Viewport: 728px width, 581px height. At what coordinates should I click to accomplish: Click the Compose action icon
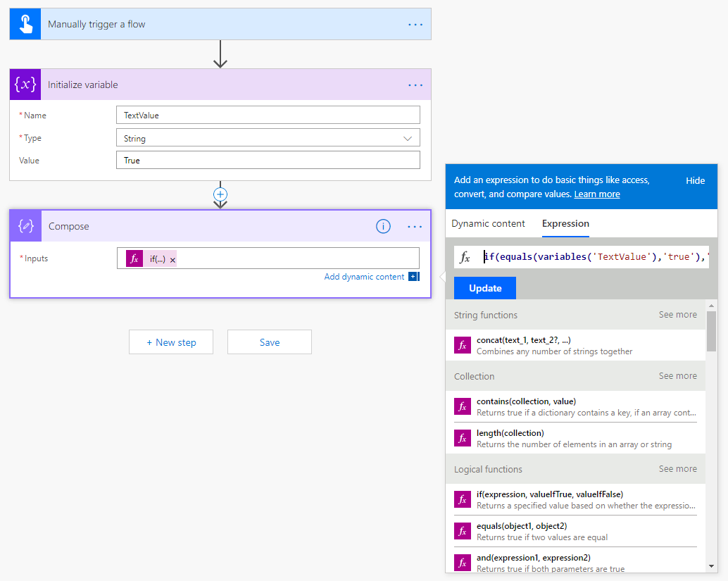[x=26, y=226]
